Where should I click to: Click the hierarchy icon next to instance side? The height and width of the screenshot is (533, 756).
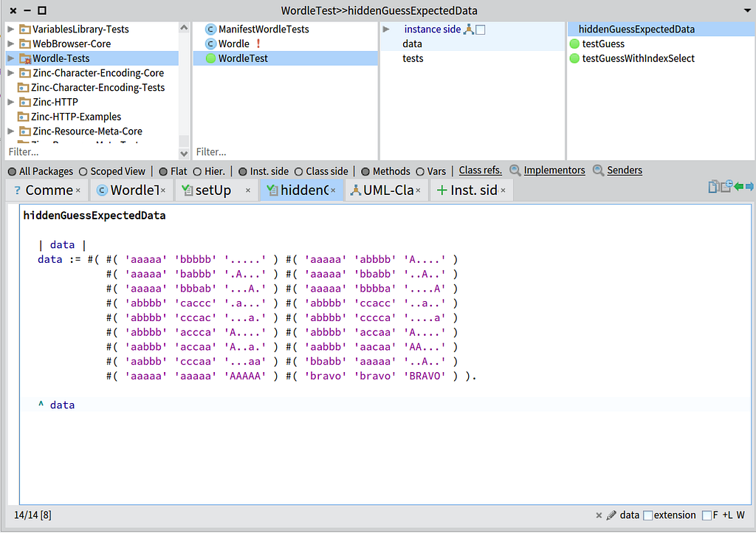tap(468, 30)
